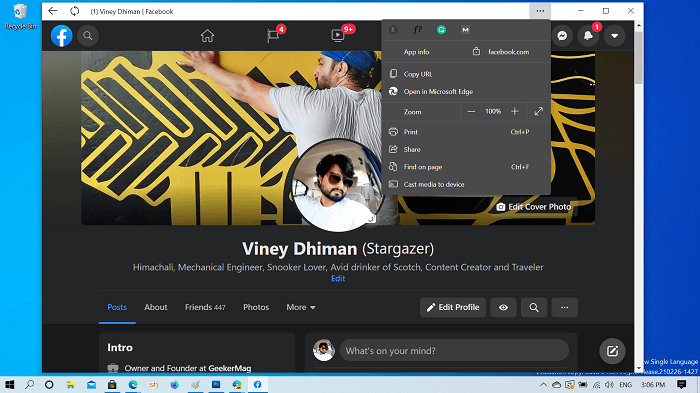Click profile search magnifier button
Screen dimensions: 700x393
[534, 307]
